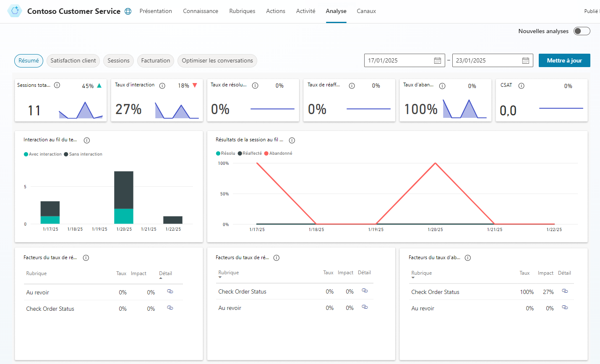This screenshot has width=600, height=364.
Task: Switch to the Rubriques tab
Action: pyautogui.click(x=242, y=11)
